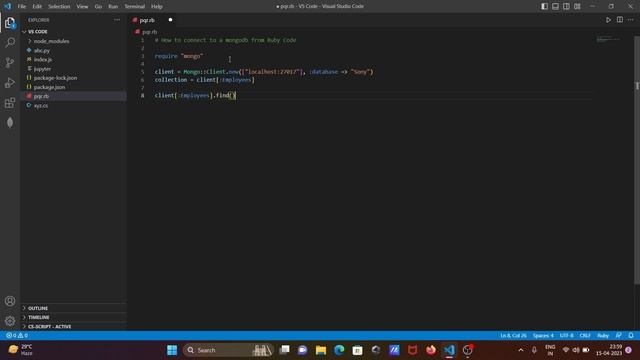Split the editor to the right
This screenshot has width=640, height=360.
pos(620,20)
